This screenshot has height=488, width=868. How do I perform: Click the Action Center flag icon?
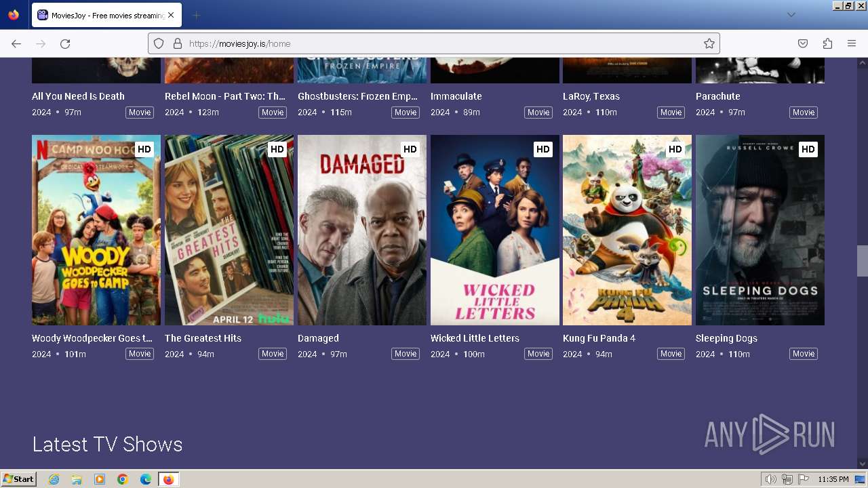coord(804,479)
